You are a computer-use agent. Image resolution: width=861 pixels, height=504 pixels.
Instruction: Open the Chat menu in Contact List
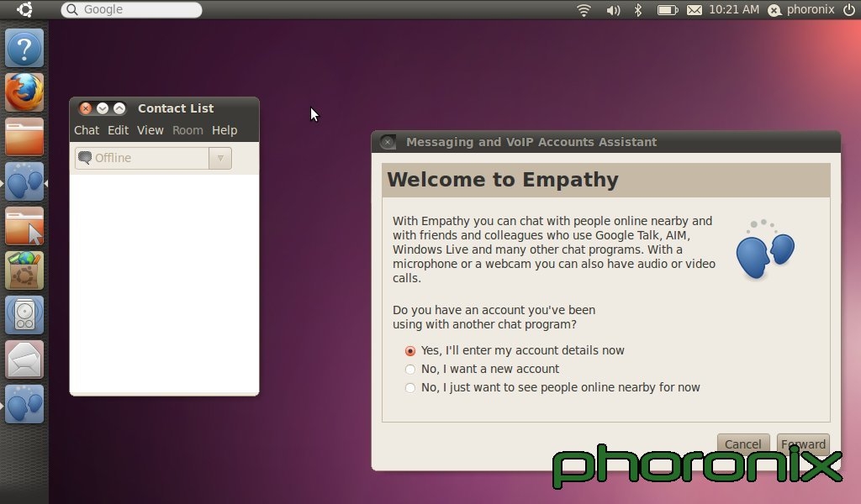[87, 130]
